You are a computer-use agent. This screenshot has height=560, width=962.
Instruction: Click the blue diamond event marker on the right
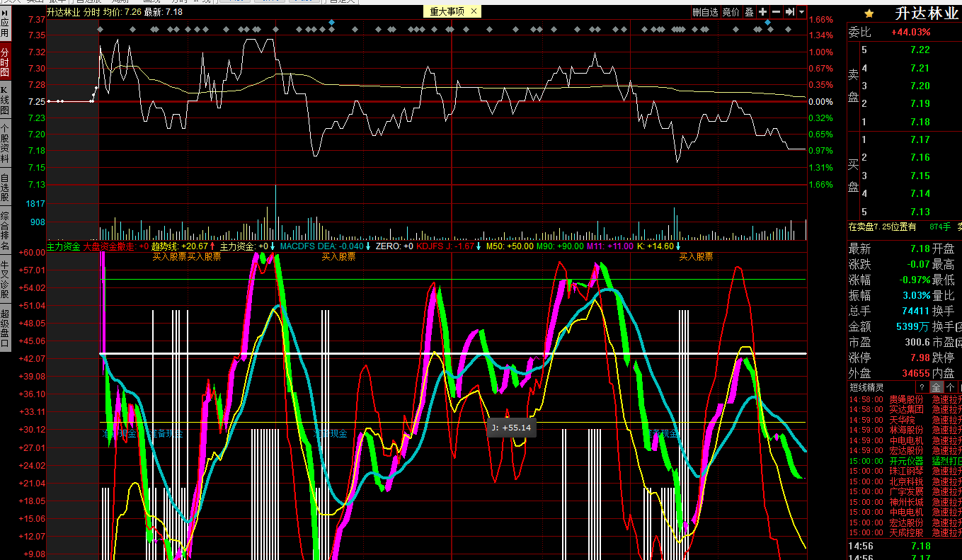767,23
